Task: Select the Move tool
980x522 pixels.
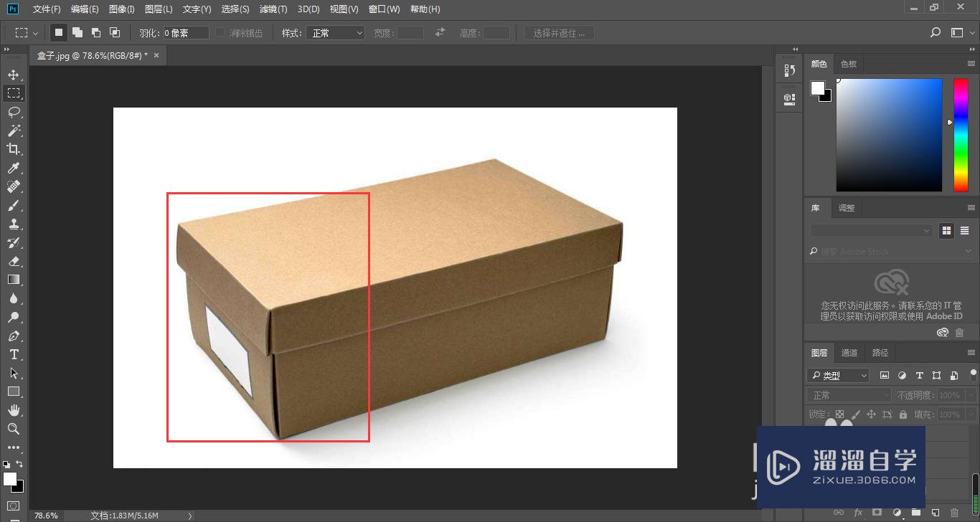Action: 14,75
